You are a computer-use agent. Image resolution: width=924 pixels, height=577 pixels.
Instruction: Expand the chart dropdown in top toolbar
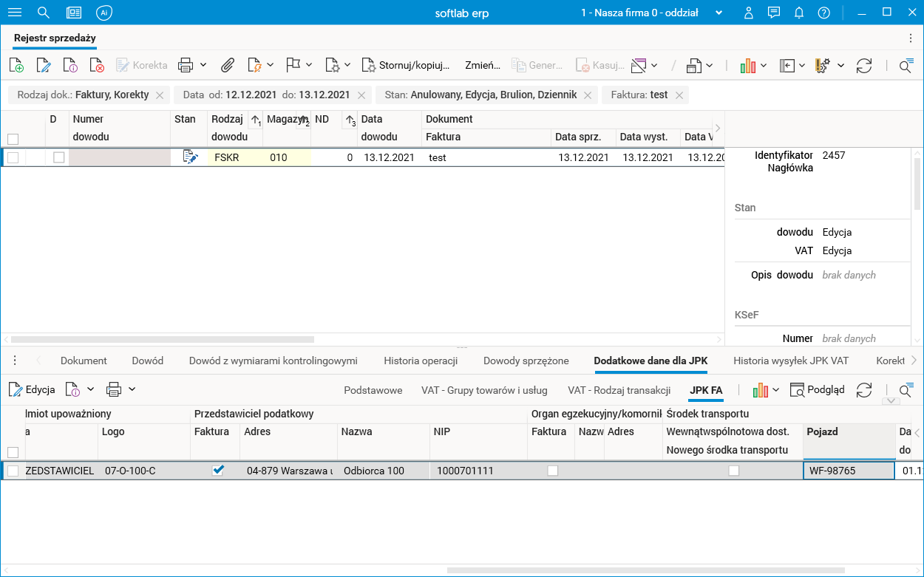[764, 65]
